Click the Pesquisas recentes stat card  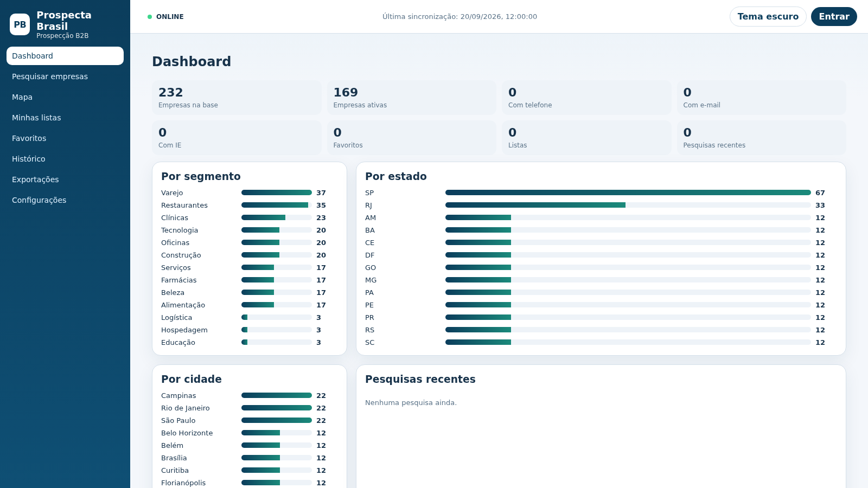pyautogui.click(x=761, y=138)
